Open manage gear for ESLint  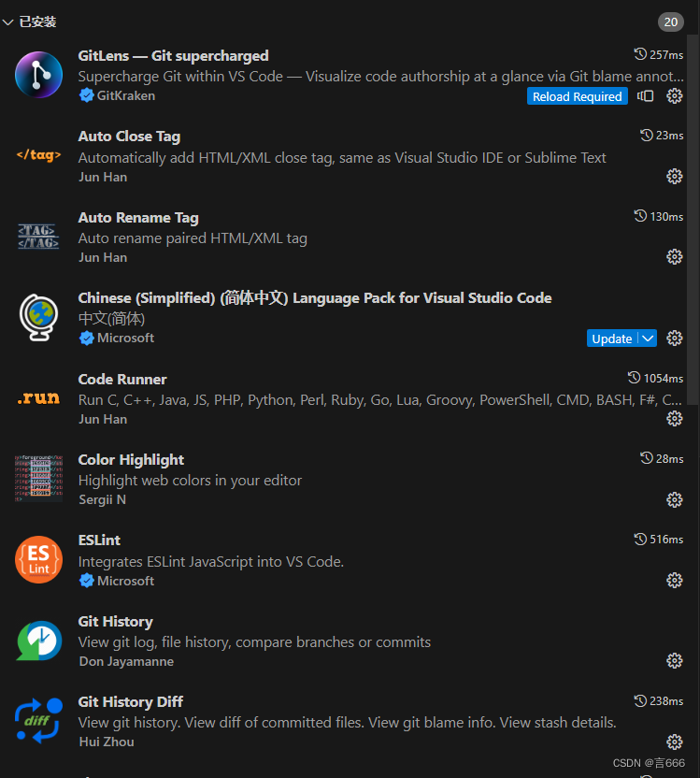tap(674, 580)
